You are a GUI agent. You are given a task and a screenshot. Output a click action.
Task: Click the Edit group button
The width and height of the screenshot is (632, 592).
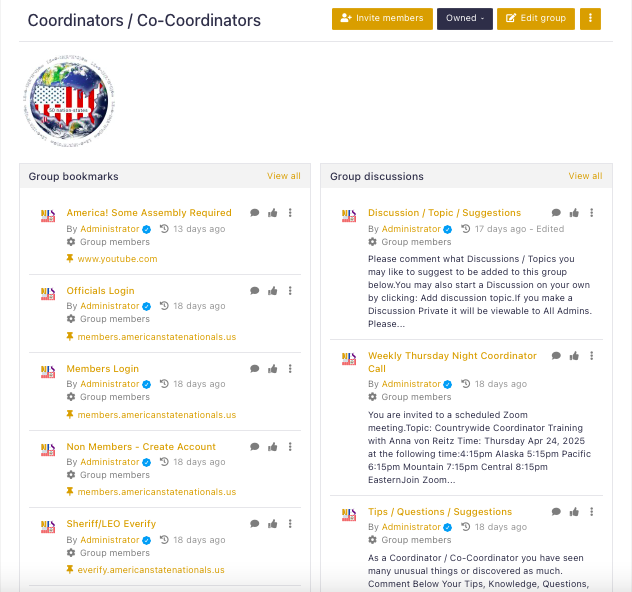tap(536, 19)
